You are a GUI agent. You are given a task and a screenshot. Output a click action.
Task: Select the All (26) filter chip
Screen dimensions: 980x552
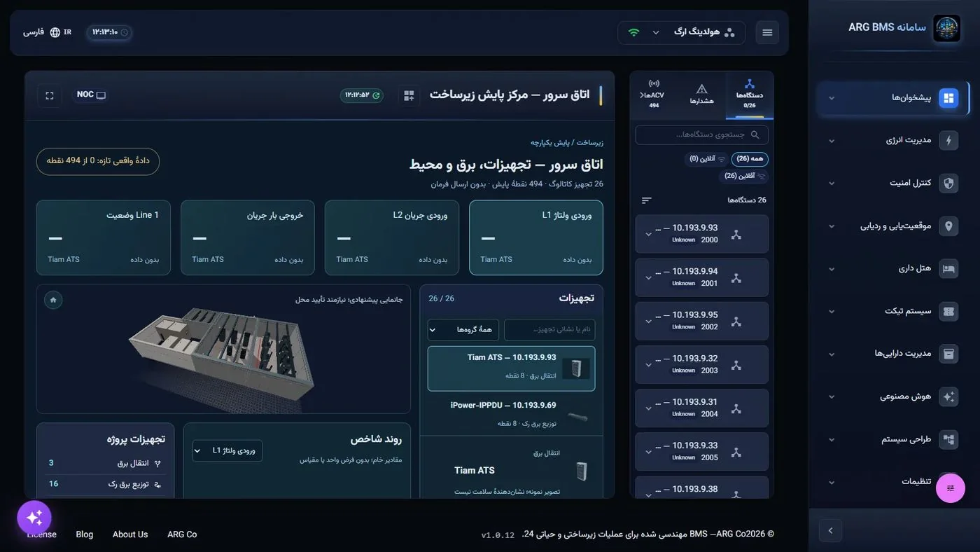[x=750, y=159]
